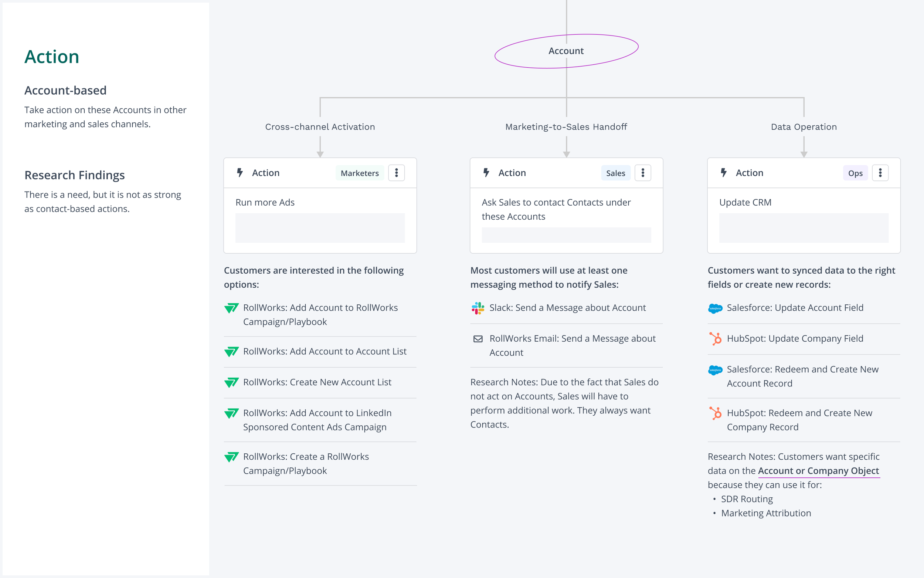Click Salesforce: Update Account Field text
The height and width of the screenshot is (578, 924).
795,308
